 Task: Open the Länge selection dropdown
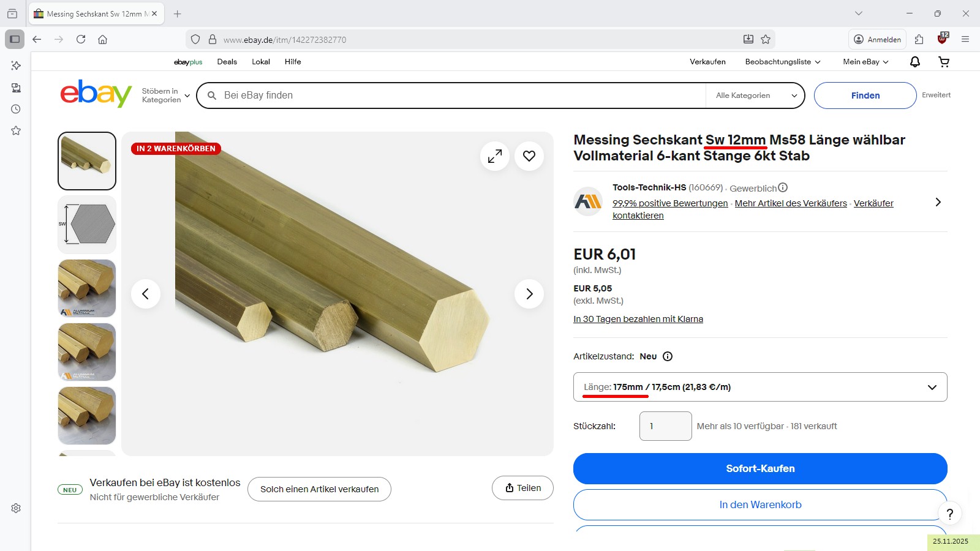click(760, 387)
